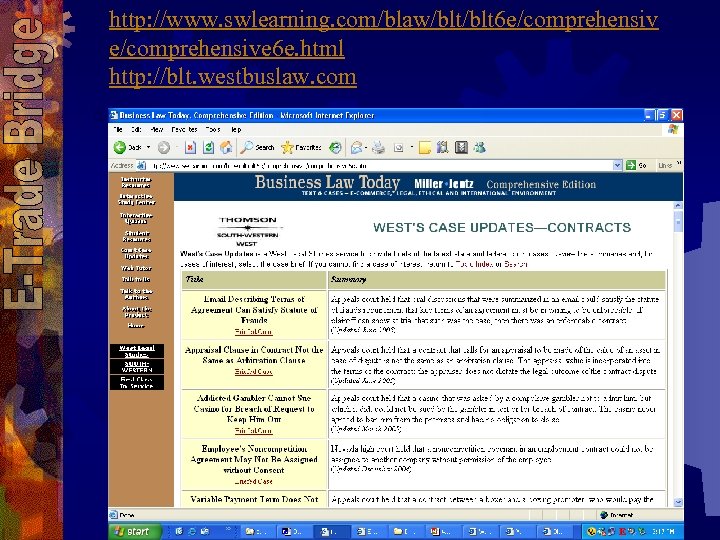Image resolution: width=720 pixels, height=540 pixels.
Task: Click inside the Address URL field
Action: (x=380, y=165)
